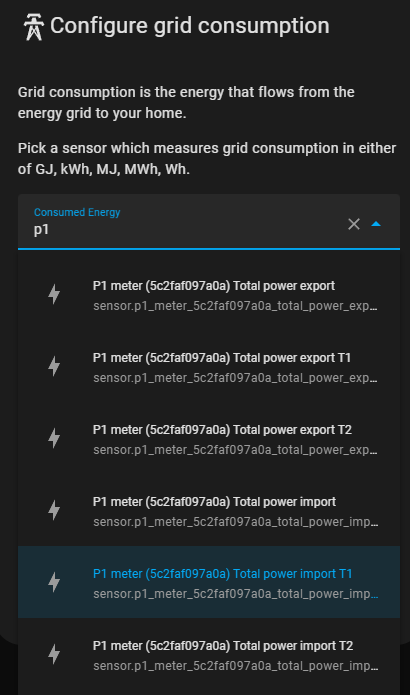Click the transmission tower icon in the dialog header
The width and height of the screenshot is (410, 695).
pos(34,27)
